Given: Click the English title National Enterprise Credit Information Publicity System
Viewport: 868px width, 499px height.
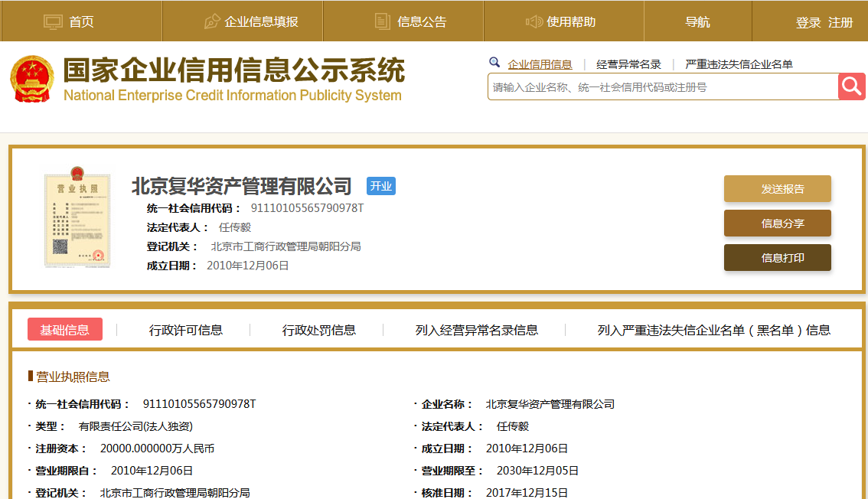Looking at the screenshot, I should coord(233,95).
